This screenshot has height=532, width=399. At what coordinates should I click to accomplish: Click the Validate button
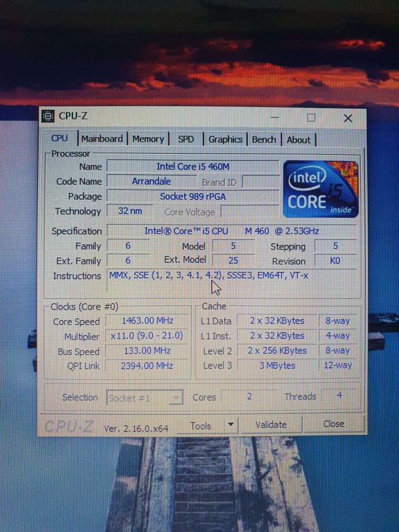(271, 424)
